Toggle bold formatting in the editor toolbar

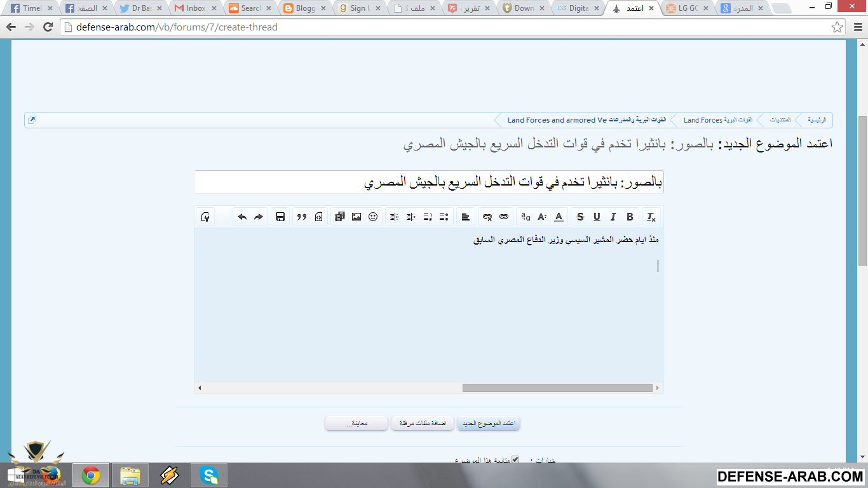tap(630, 217)
